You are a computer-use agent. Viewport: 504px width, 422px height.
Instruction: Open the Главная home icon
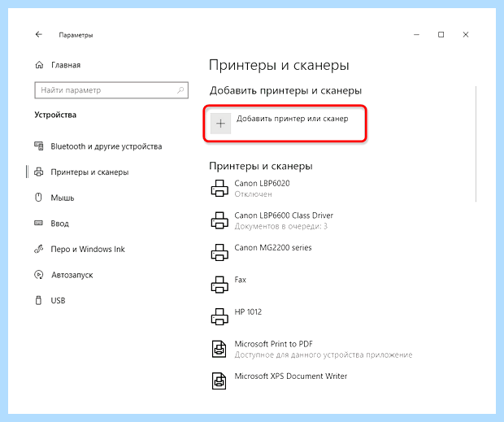(x=39, y=65)
